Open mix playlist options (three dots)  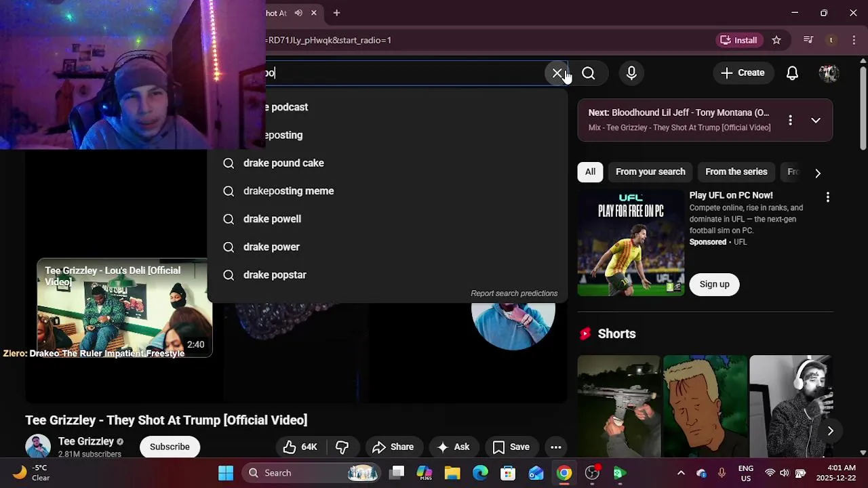point(790,121)
